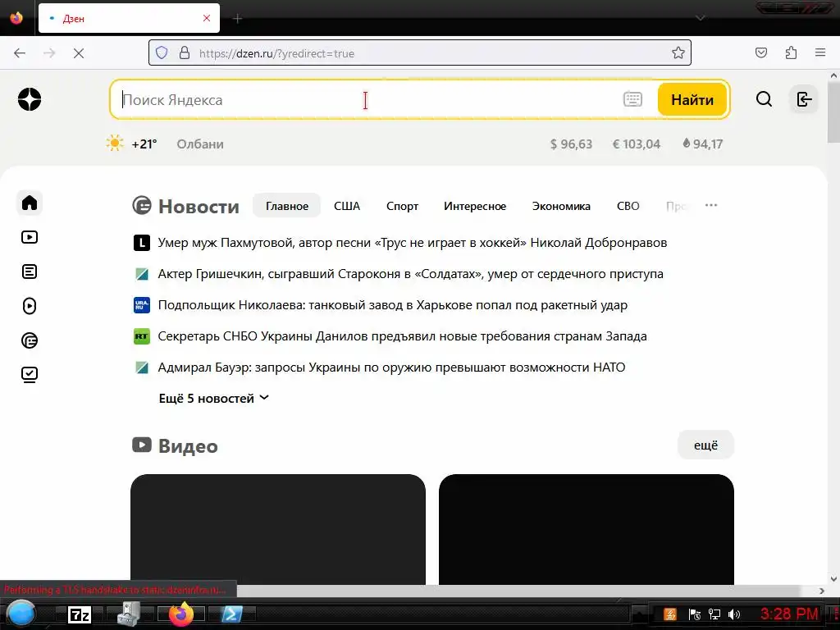This screenshot has height=630, width=840.
Task: Click the URA.RU source icon
Action: [x=141, y=305]
